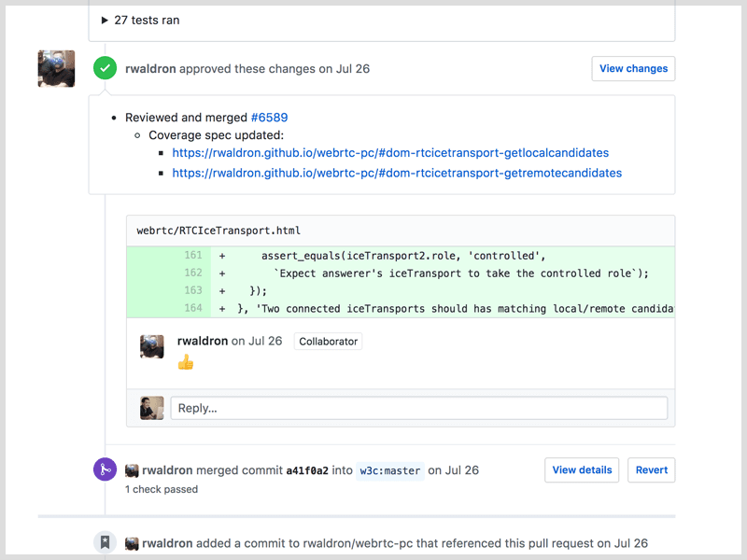
Task: Click rwaldron's avatar next to the merged commit
Action: click(132, 470)
